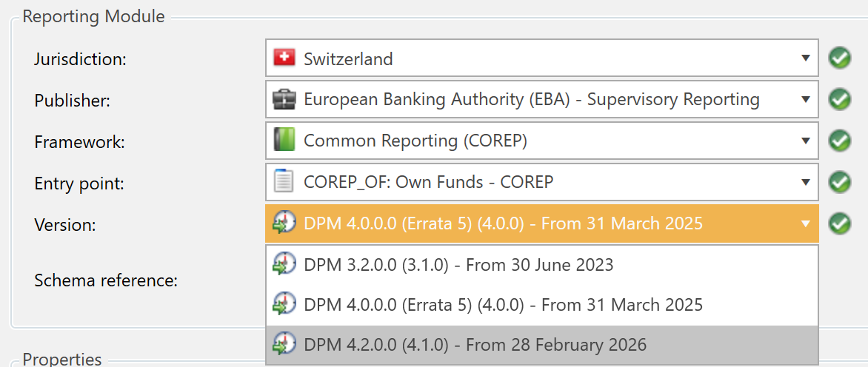Viewport: 868px width, 367px height.
Task: Click the clock icon beside DPM 4.0.0.0 list entry
Action: pyautogui.click(x=284, y=305)
